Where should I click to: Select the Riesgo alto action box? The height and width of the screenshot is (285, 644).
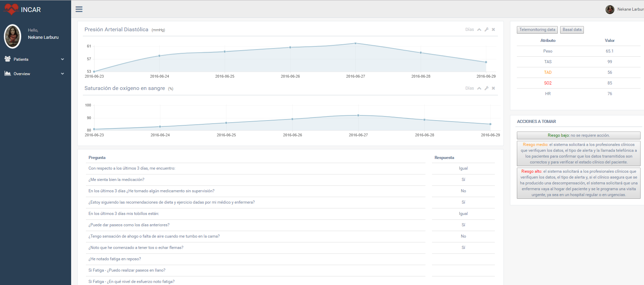coord(578,183)
